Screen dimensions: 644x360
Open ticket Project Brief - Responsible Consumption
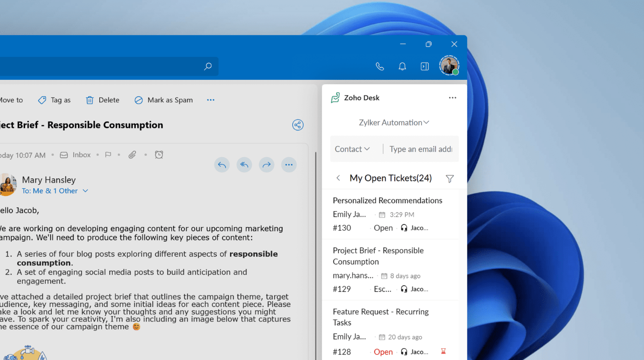point(378,256)
